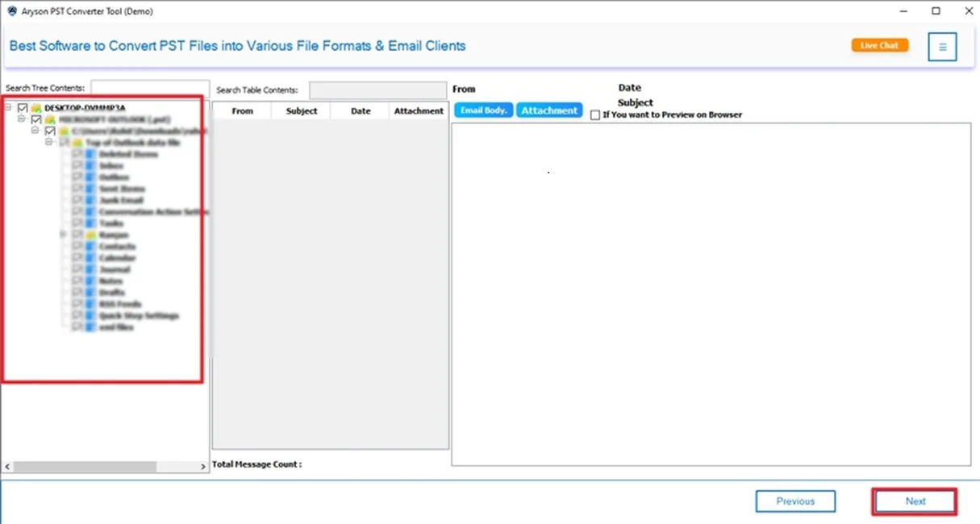Collapse the DESKTOP-DVMMP3A tree node
Image resolution: width=980 pixels, height=524 pixels.
[x=8, y=107]
